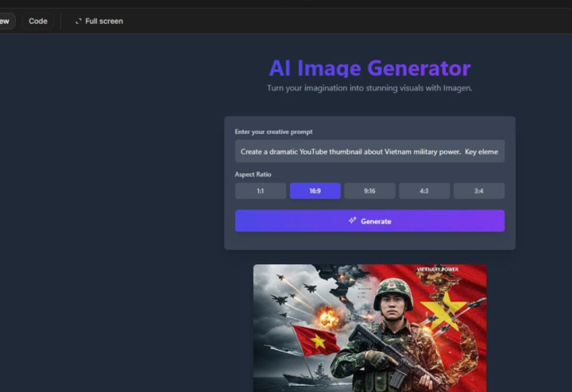This screenshot has height=392, width=572.
Task: Click 'VIETNAM POWER' text in the image
Action: coord(437,270)
